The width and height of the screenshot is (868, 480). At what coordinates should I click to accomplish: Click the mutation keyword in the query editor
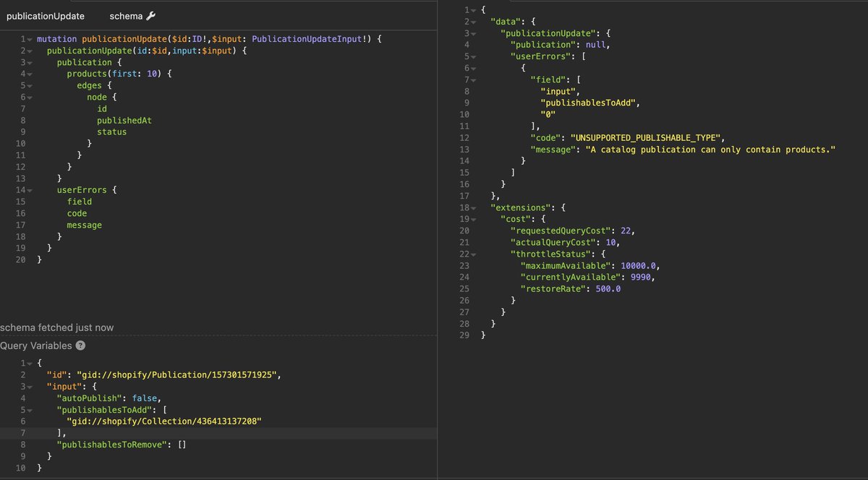click(57, 39)
